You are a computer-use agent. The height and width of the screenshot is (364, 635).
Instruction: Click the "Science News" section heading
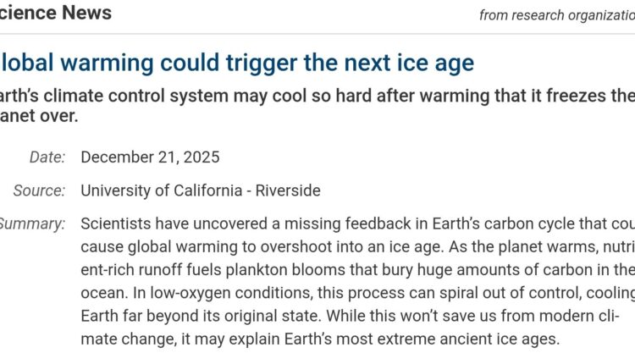point(54,13)
